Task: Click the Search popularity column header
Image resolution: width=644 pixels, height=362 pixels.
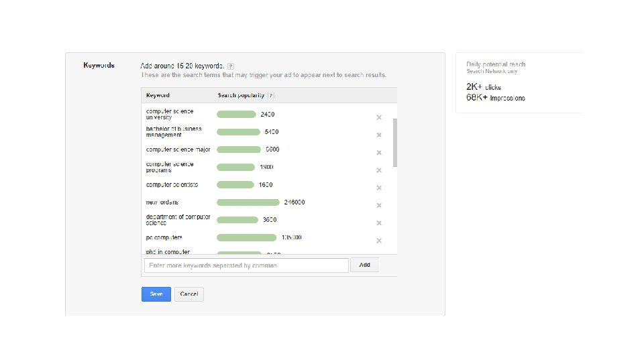Action: click(x=241, y=95)
